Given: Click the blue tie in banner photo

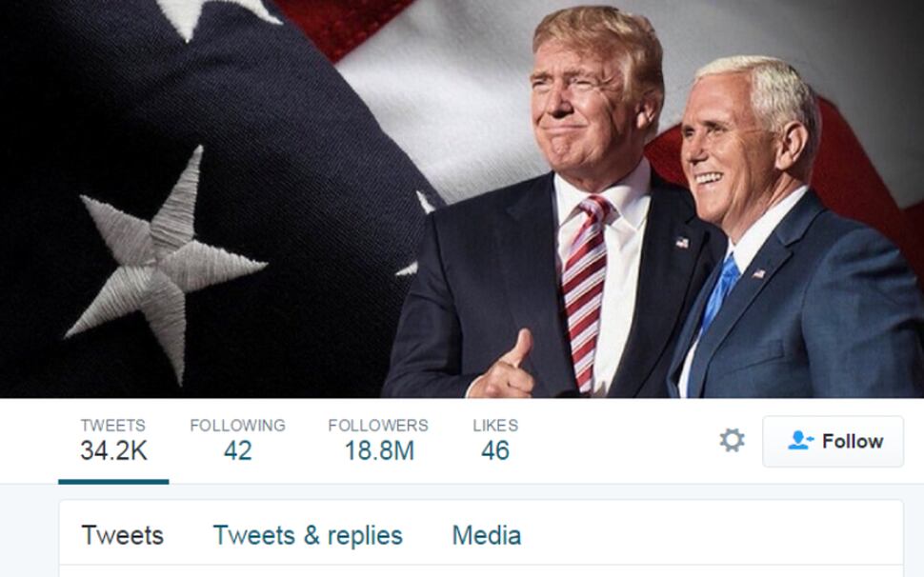Looking at the screenshot, I should pyautogui.click(x=720, y=292).
